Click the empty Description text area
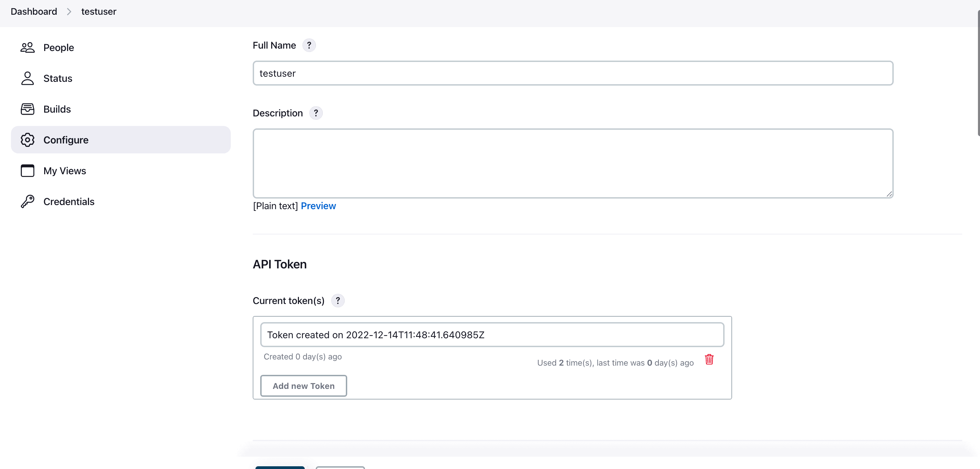Screen dimensions: 980x469 571,164
